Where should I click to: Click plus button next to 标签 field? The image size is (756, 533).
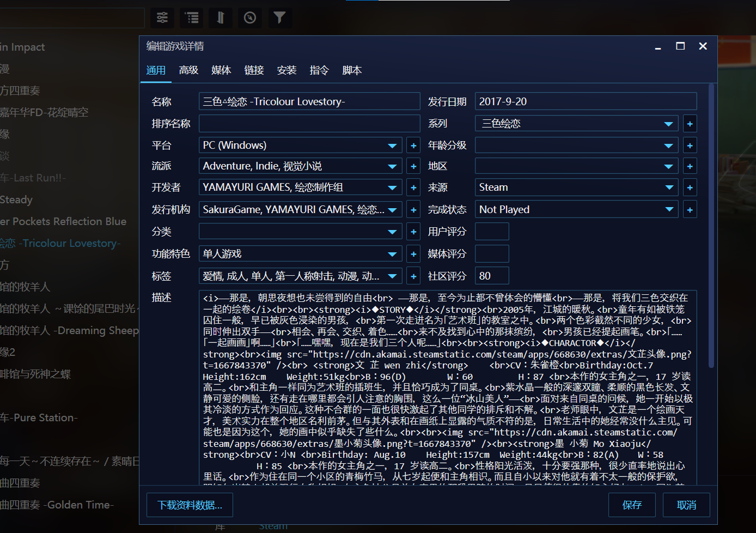(x=413, y=276)
